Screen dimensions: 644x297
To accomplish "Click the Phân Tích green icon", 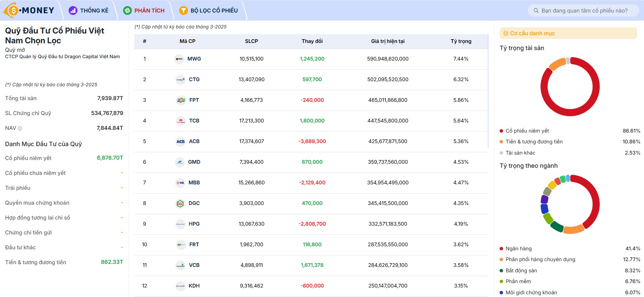I will pyautogui.click(x=127, y=10).
